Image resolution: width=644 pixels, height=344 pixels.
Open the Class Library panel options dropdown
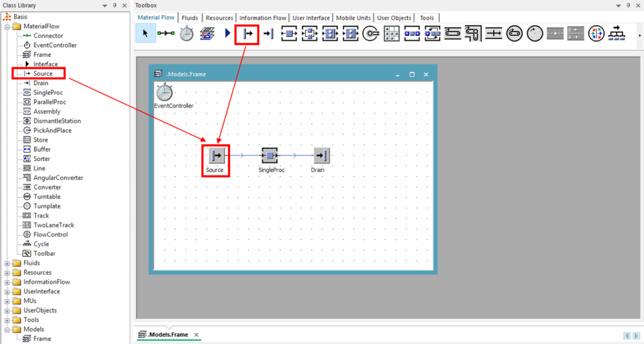pos(105,6)
